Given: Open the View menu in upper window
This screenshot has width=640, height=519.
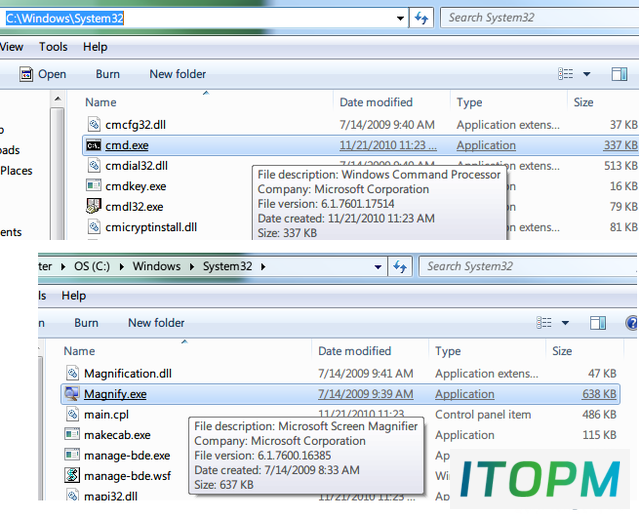Looking at the screenshot, I should 11,47.
